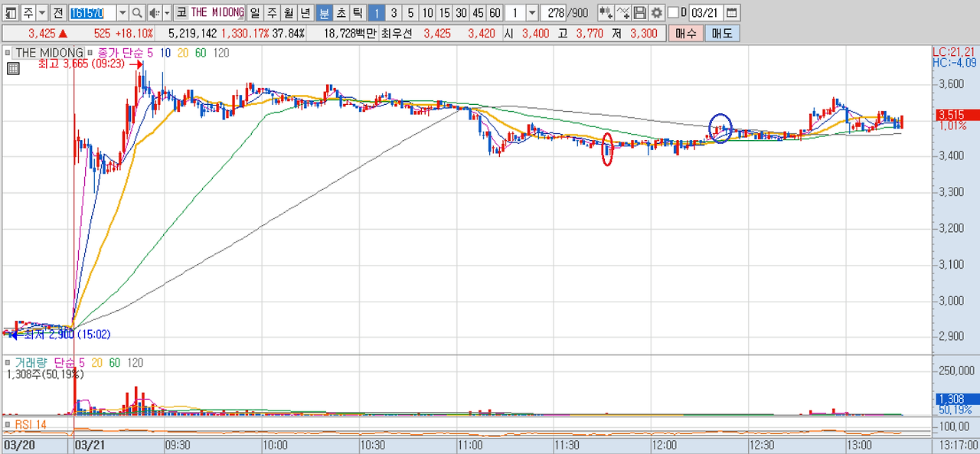This screenshot has height=454, width=980.
Task: Click the grid table icon under THE MIDONG
Action: point(13,68)
